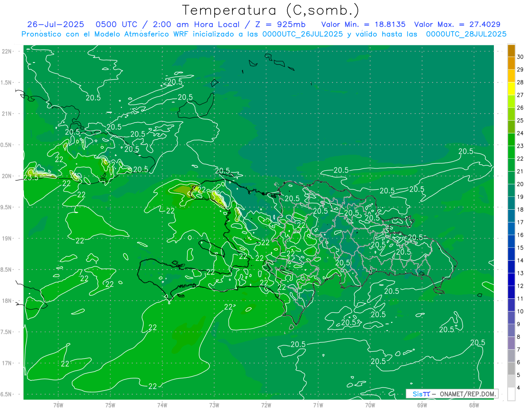
Task: Select the 'Z = 925mb' level text
Action: click(x=278, y=24)
